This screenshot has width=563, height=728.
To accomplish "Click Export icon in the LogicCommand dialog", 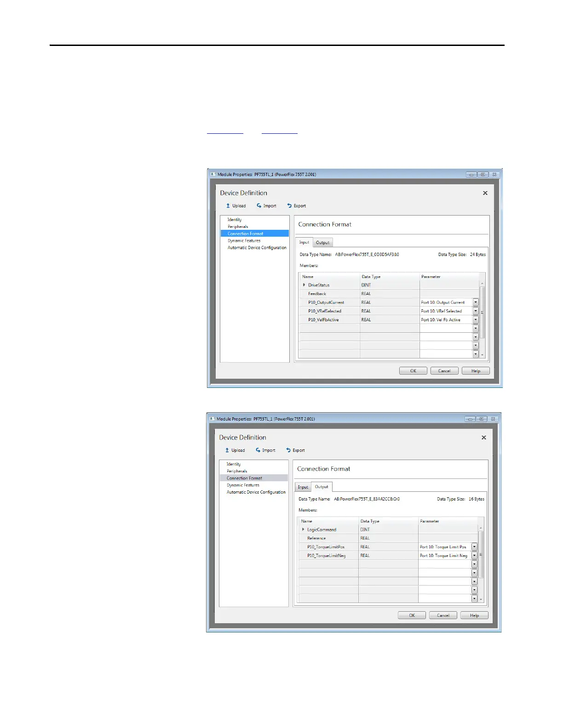I will click(288, 450).
